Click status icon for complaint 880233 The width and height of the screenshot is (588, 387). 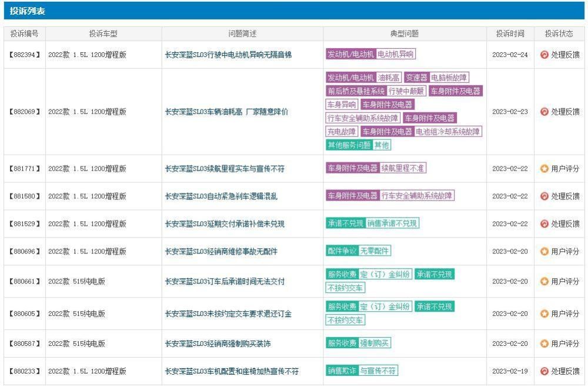tap(544, 372)
